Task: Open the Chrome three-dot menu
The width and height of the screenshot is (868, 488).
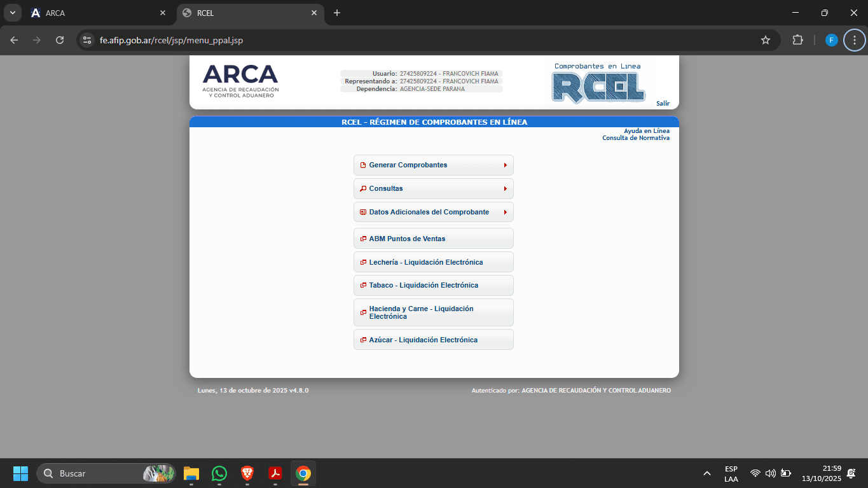Action: 854,40
